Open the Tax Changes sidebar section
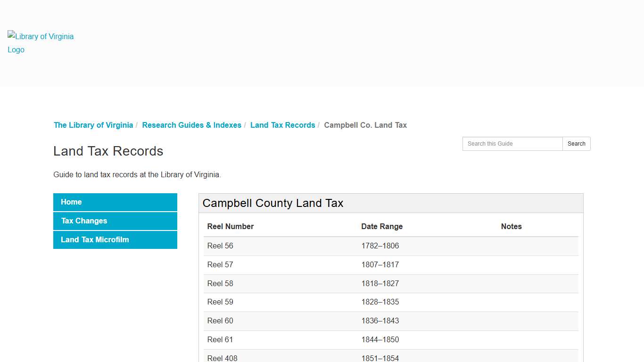 pos(115,221)
